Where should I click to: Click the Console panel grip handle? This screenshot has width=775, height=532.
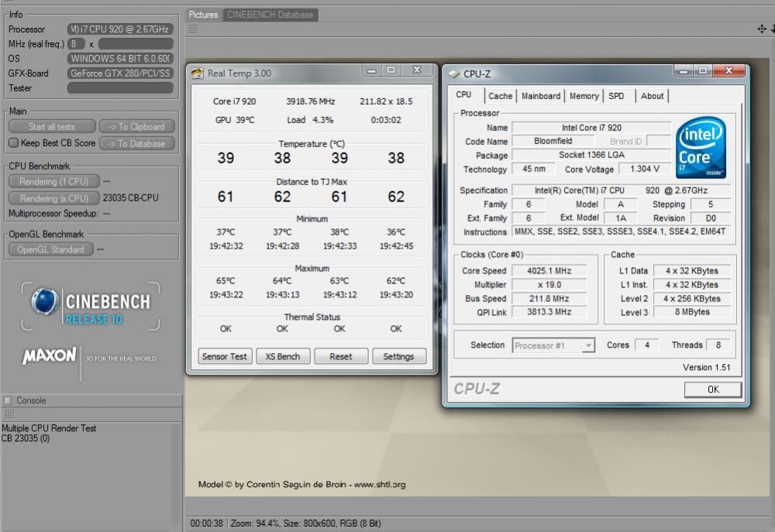pyautogui.click(x=9, y=414)
